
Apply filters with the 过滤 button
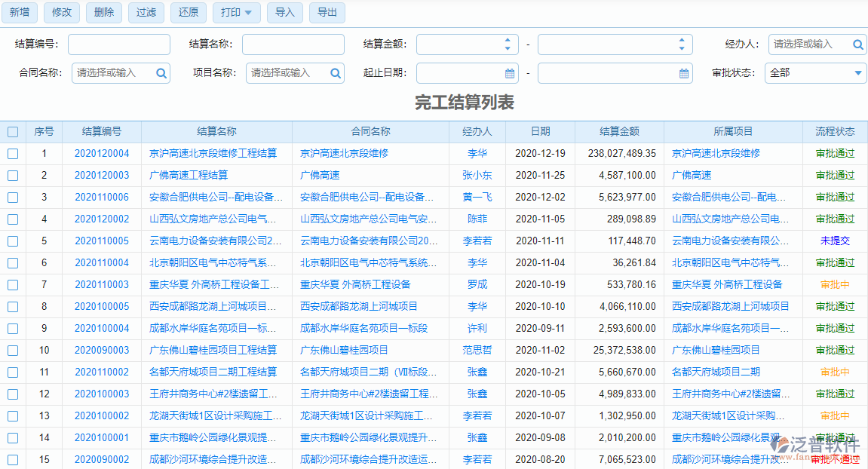146,13
